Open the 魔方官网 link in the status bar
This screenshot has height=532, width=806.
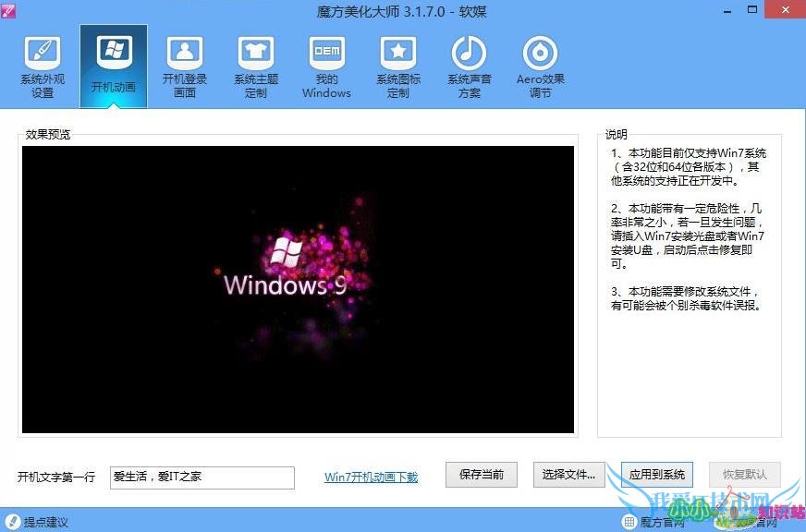[x=653, y=523]
